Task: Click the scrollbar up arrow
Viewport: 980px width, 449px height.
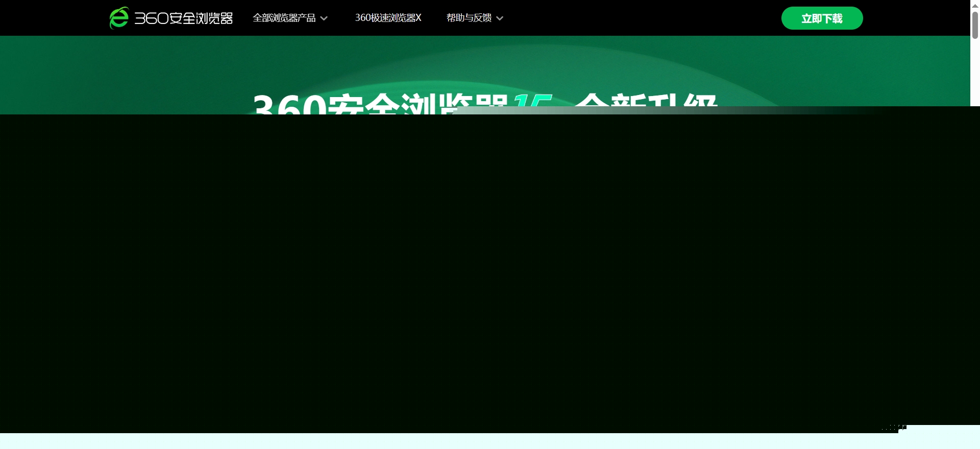Action: tap(975, 5)
